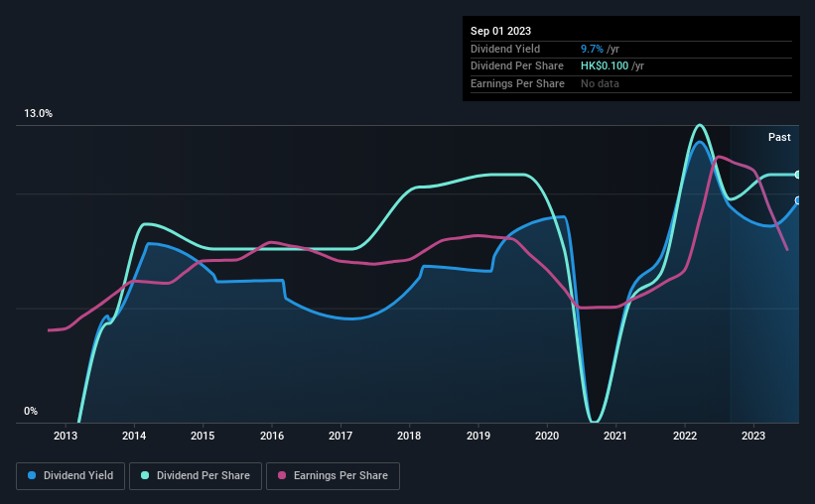Toggle the Earnings Per Share legend button
Viewport: 815px width, 504px height.
333,476
